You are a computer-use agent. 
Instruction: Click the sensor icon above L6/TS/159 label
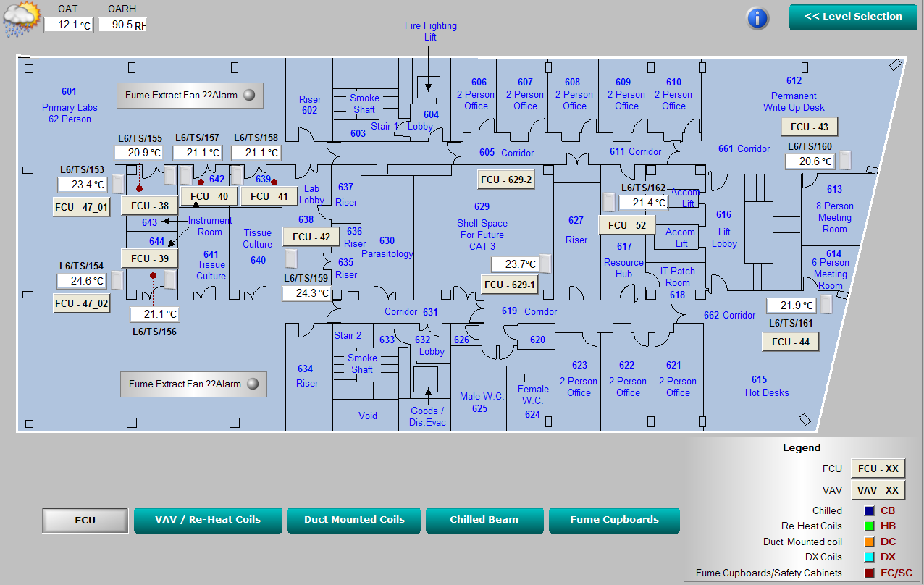(x=291, y=258)
